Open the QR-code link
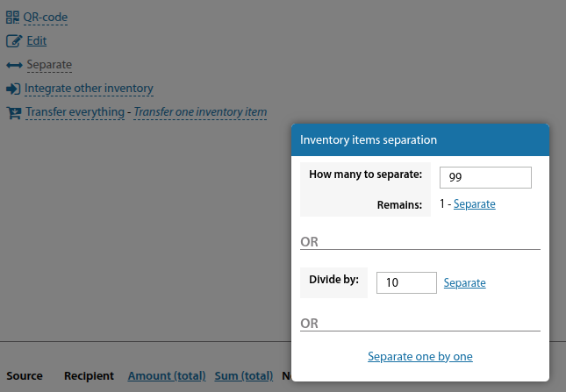The width and height of the screenshot is (566, 392). point(45,17)
